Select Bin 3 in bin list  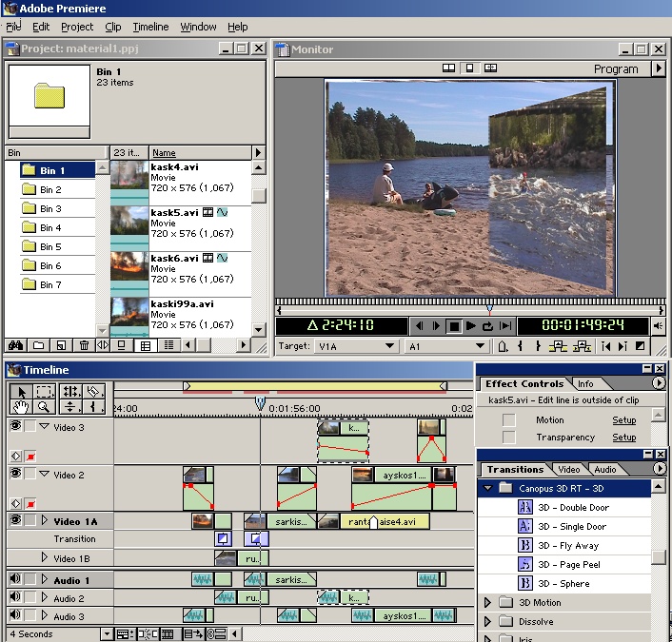57,208
